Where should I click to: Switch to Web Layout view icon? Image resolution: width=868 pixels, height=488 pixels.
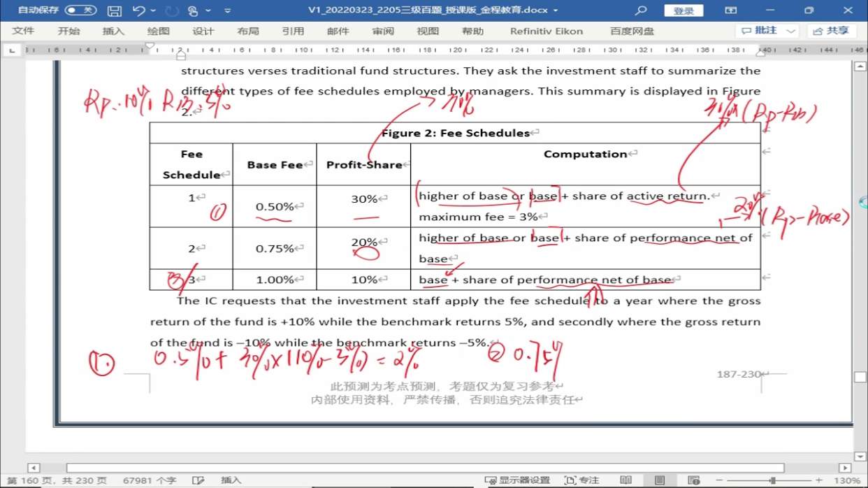[x=693, y=480]
